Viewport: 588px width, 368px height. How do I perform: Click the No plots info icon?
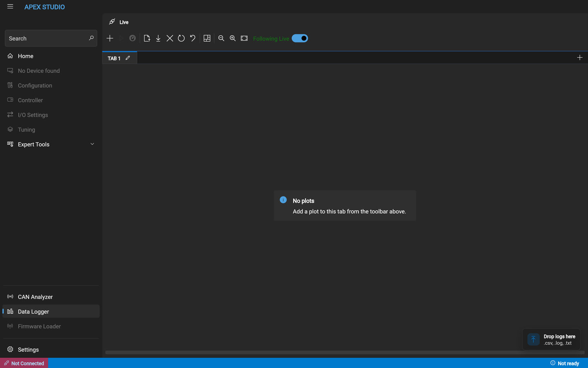283,200
